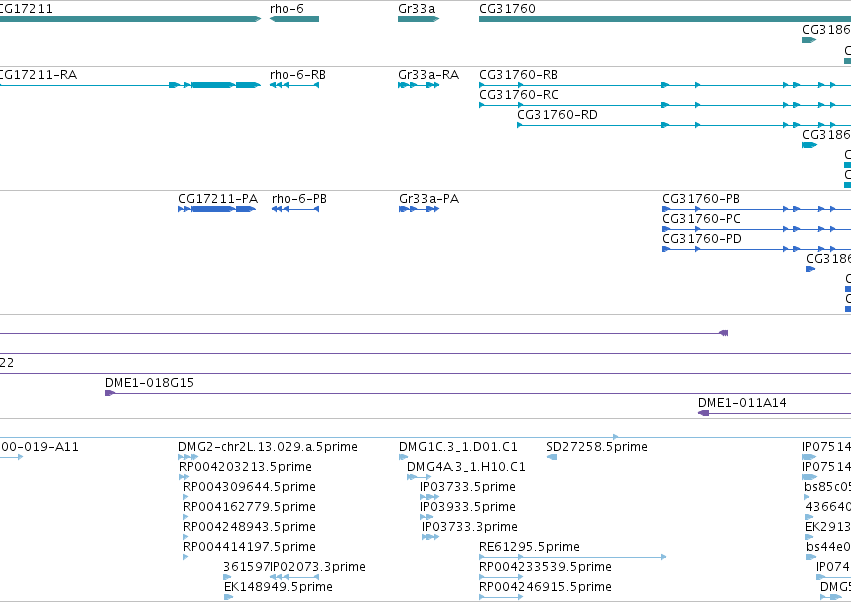
Task: Open DMG2-chr2L.13.029.a.5prime EST label
Action: (x=268, y=447)
